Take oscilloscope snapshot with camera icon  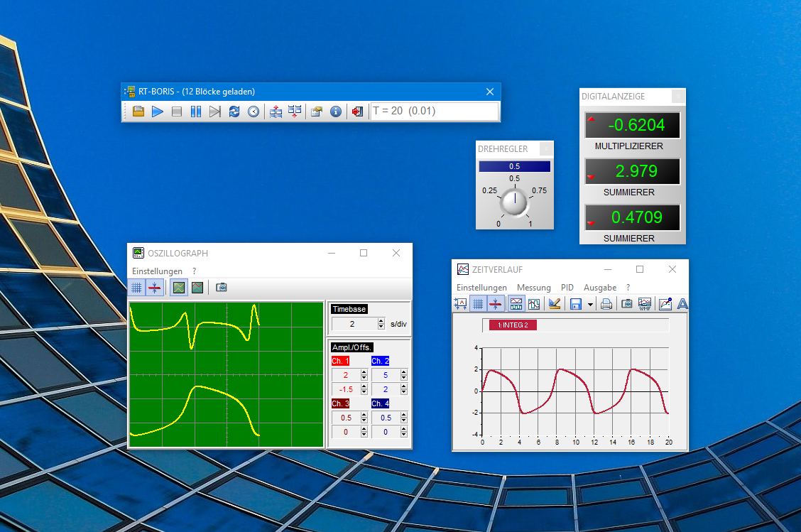(x=221, y=287)
